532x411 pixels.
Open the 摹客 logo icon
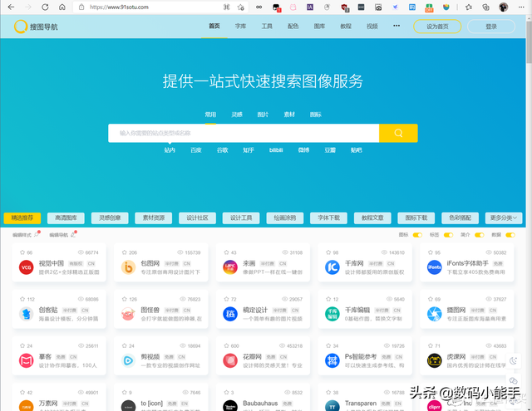coord(26,360)
